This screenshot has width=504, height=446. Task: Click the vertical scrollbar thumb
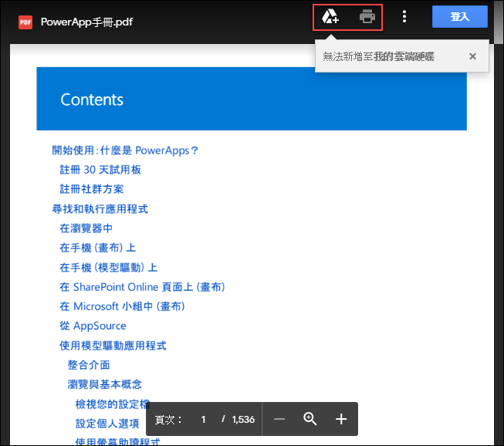point(499,22)
